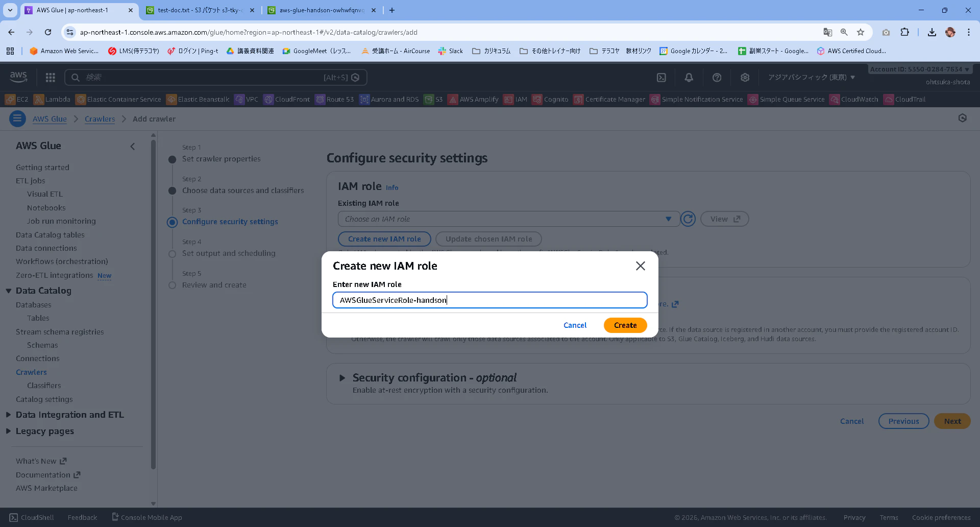Open console settings gear icon

(x=745, y=78)
